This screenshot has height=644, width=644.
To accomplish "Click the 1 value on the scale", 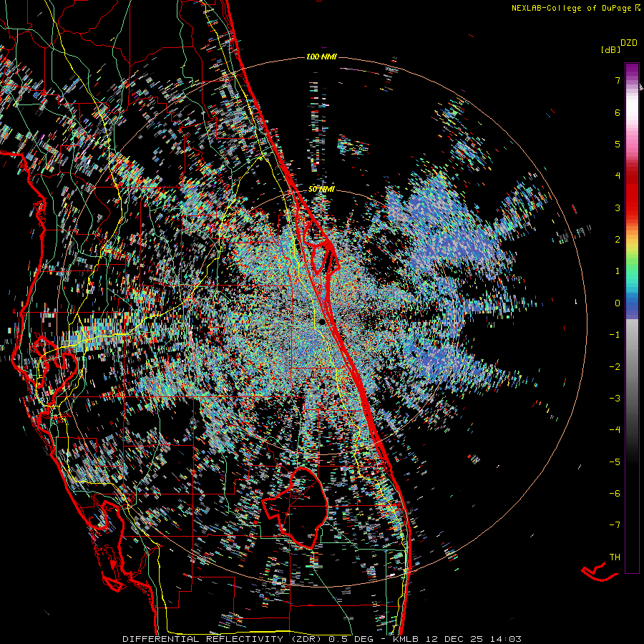I will (x=618, y=271).
